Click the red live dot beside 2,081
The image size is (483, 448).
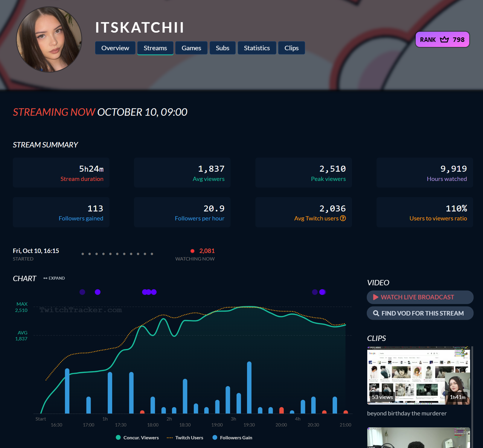193,251
